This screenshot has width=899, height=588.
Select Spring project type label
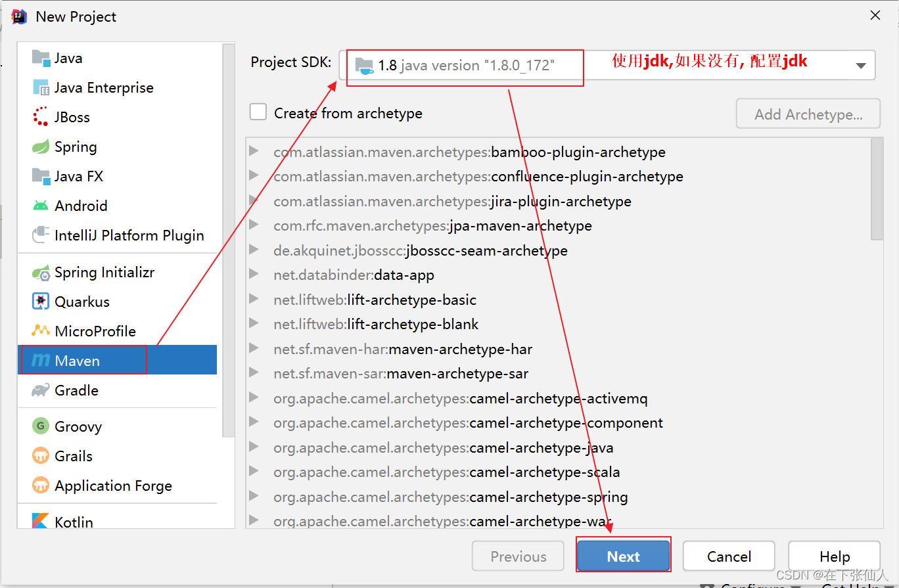pyautogui.click(x=76, y=147)
